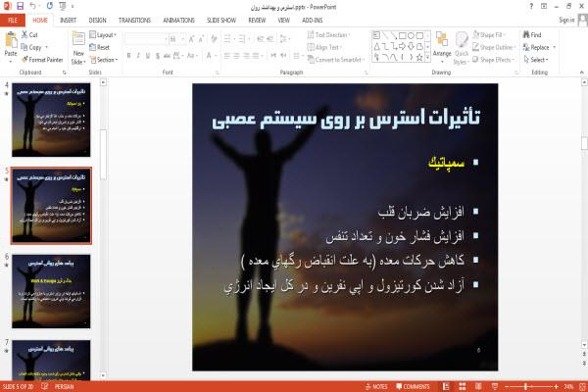This screenshot has height=392, width=588.
Task: Click the font name box
Action: 144,39
